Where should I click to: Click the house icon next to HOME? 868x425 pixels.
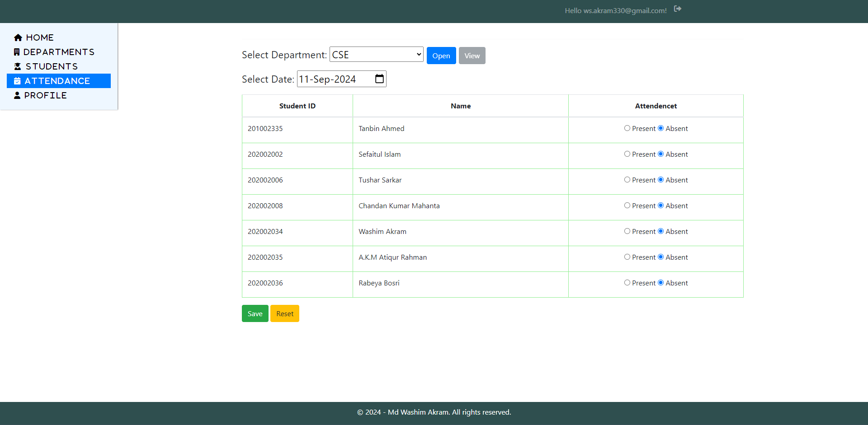pyautogui.click(x=18, y=37)
